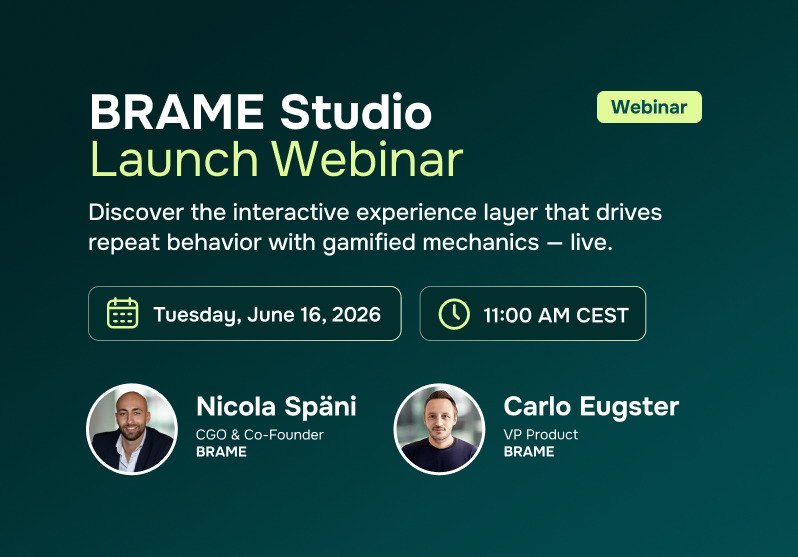Click 'BRAME' under Carlo Eugster's title
Viewport: 798px width, 557px height.
[529, 452]
